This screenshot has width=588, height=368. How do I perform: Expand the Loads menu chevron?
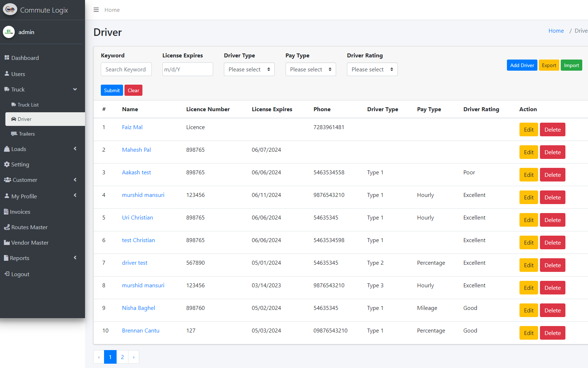click(x=75, y=149)
